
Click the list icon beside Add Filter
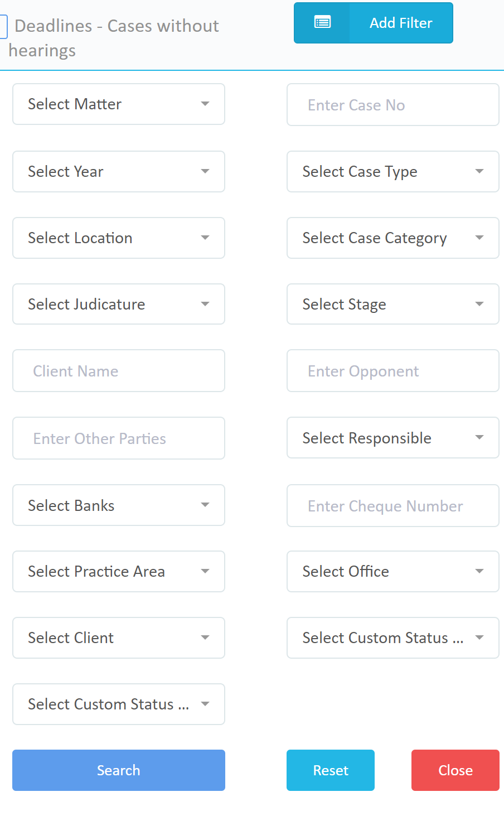click(322, 23)
